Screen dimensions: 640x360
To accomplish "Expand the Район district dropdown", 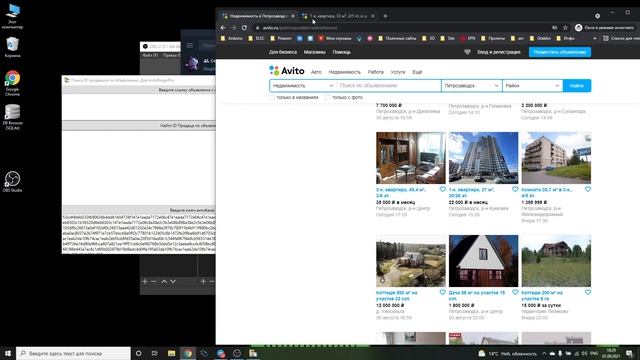I will [532, 86].
